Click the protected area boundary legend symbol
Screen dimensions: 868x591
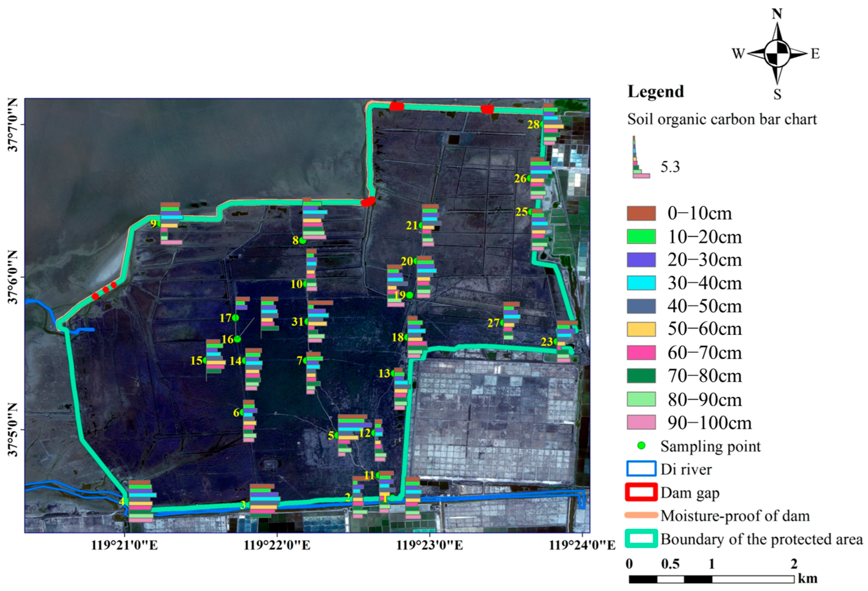[x=641, y=539]
